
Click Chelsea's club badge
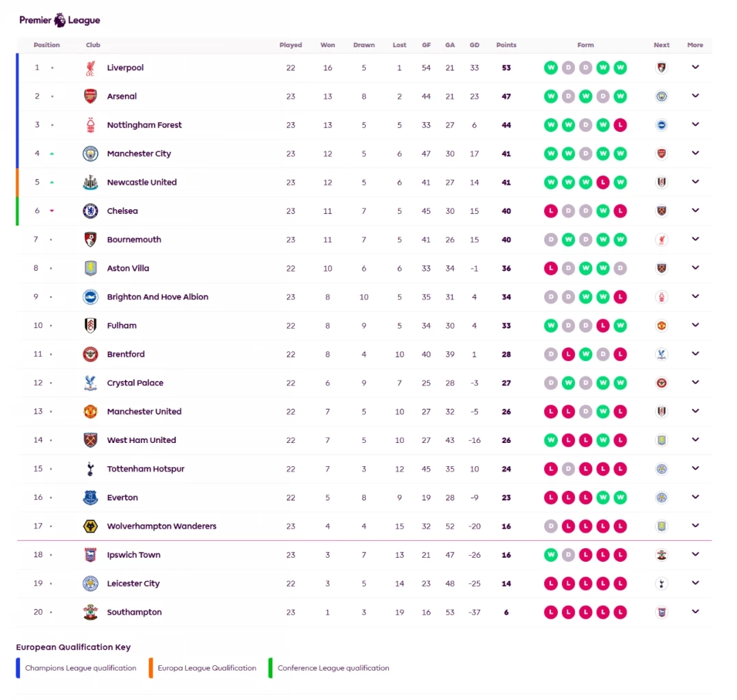(x=90, y=211)
